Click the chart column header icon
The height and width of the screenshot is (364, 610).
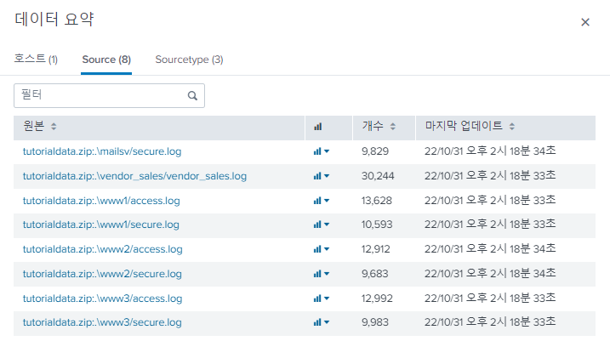318,127
